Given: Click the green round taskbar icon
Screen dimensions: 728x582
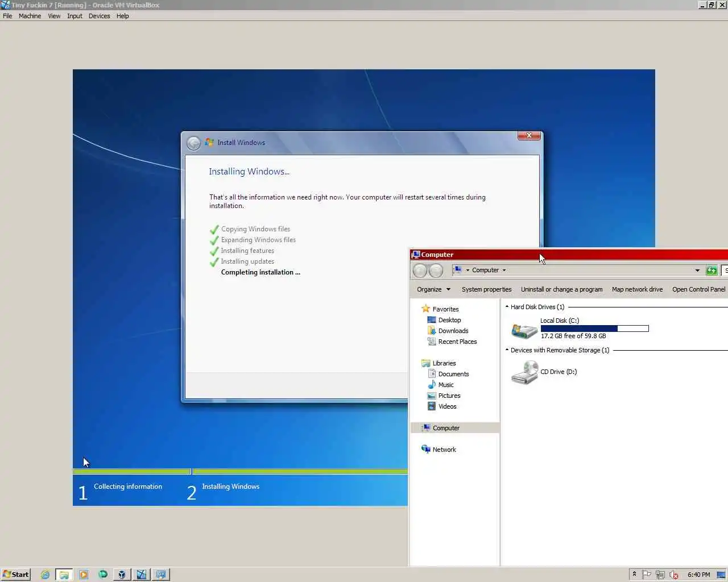Looking at the screenshot, I should [103, 575].
